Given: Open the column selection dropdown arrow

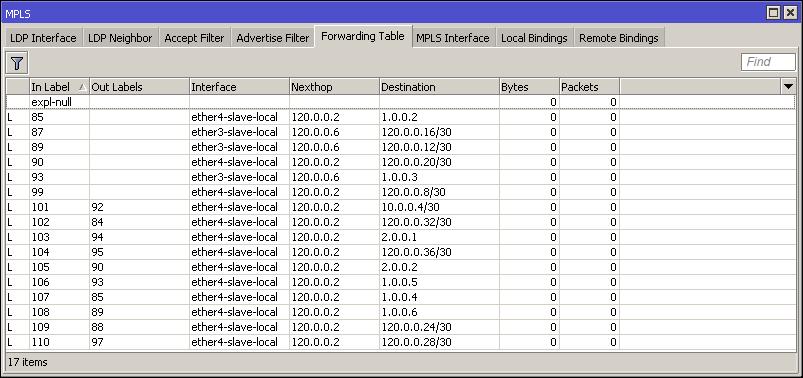Looking at the screenshot, I should point(788,87).
